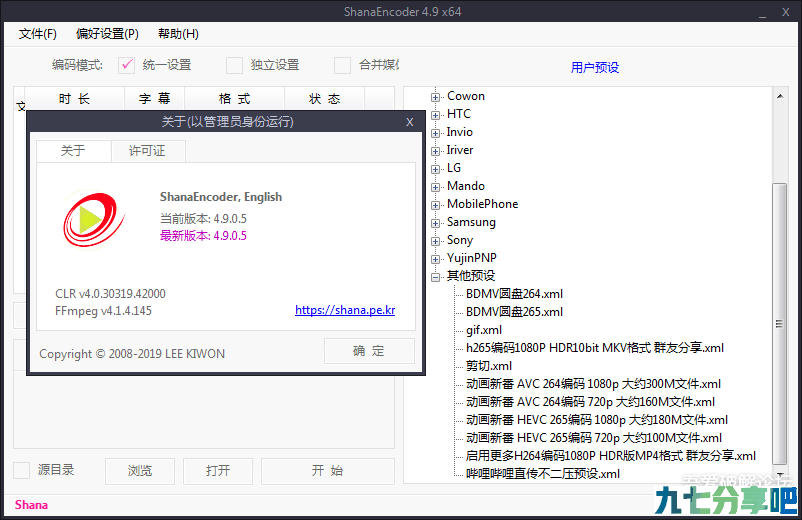802x520 pixels.
Task: Expand the Cowon preset folder
Action: click(x=435, y=97)
